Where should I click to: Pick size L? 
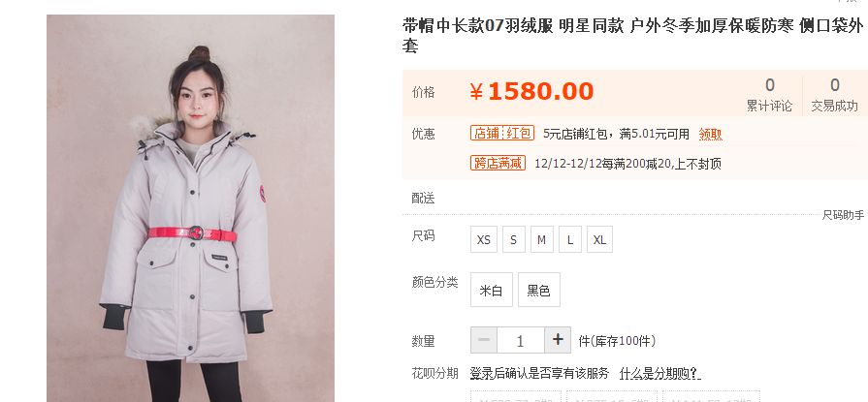point(570,239)
